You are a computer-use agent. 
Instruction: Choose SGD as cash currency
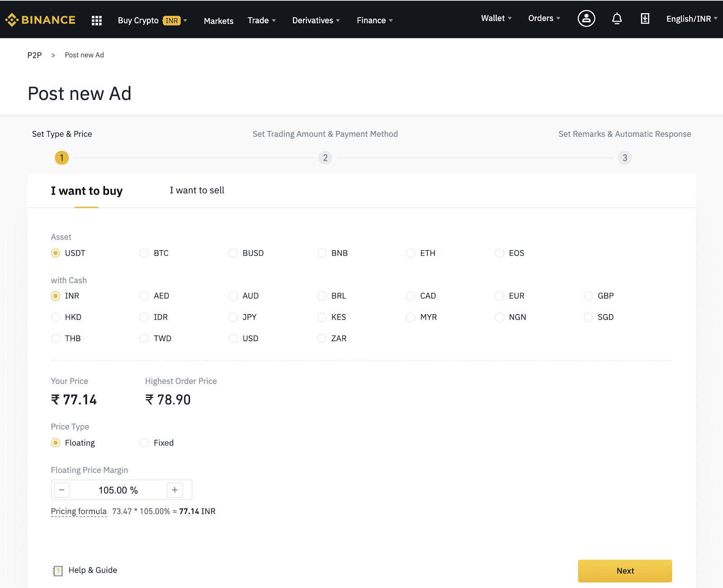(x=588, y=317)
